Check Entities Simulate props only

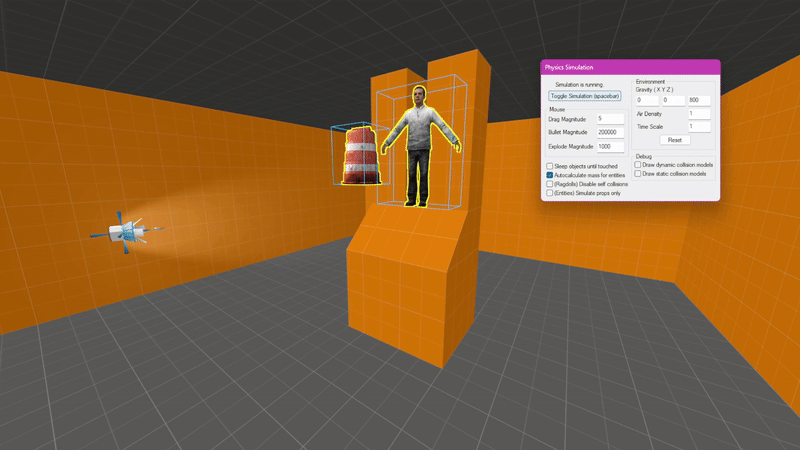(550, 193)
